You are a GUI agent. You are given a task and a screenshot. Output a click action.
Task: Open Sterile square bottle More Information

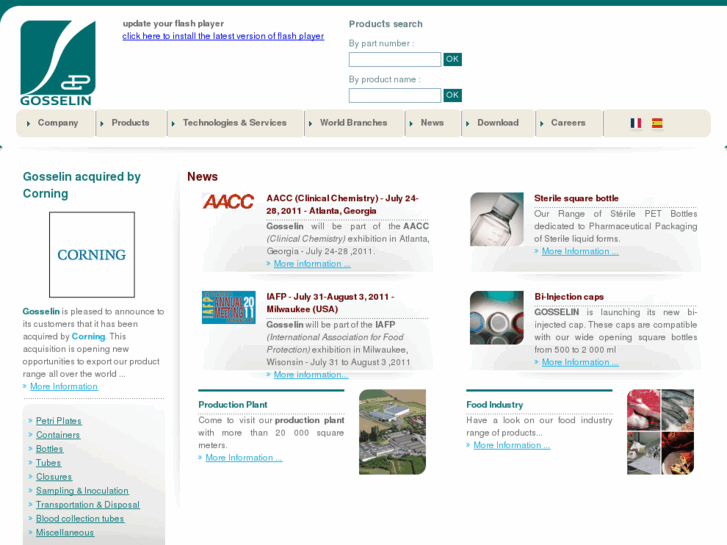click(580, 251)
